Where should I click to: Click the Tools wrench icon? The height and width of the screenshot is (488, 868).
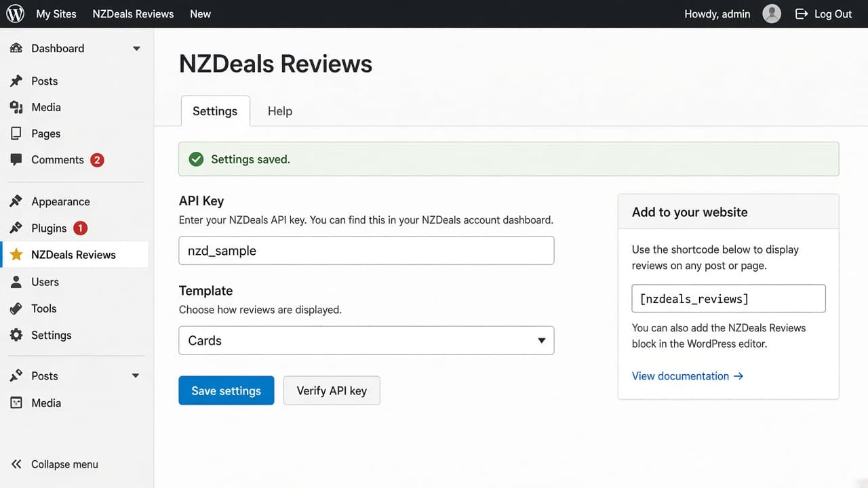[x=16, y=308]
